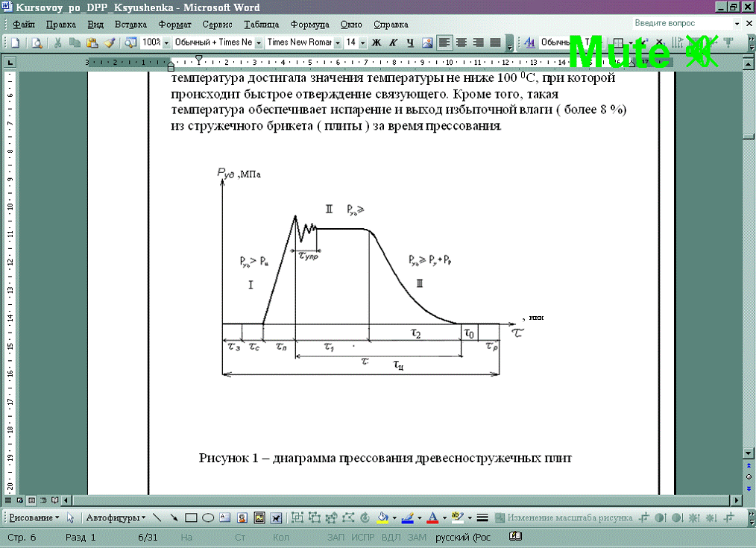This screenshot has width=756, height=548.
Task: Open the Автофигуры menu
Action: (116, 517)
